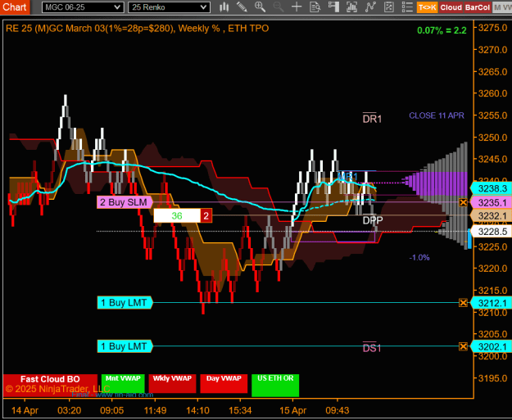Cancel the 3212.1 Buy LMT order X

click(463, 303)
